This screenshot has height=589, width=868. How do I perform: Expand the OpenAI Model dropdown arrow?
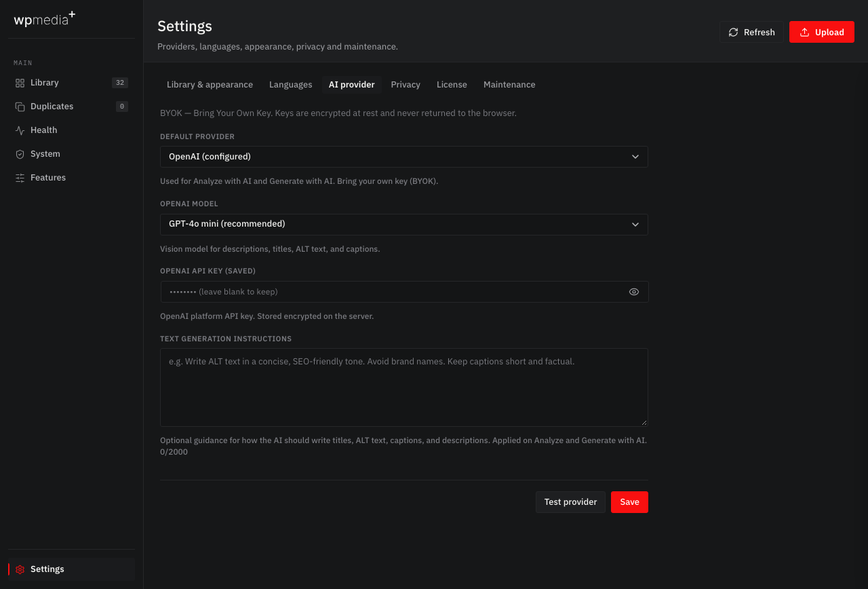point(635,224)
